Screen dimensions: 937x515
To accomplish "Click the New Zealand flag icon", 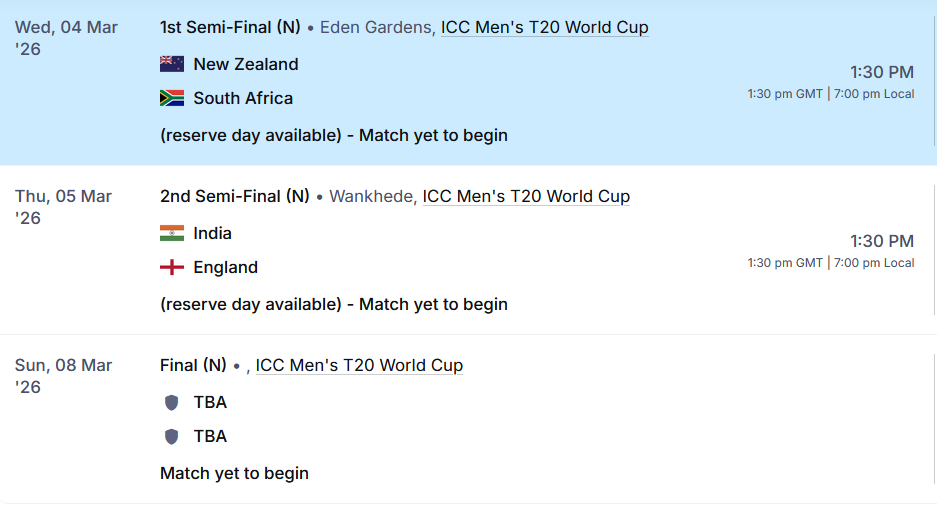I will (x=172, y=64).
